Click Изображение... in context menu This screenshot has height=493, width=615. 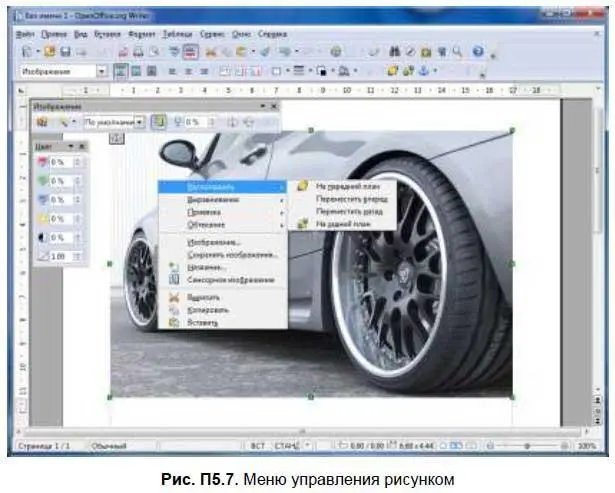[x=222, y=242]
